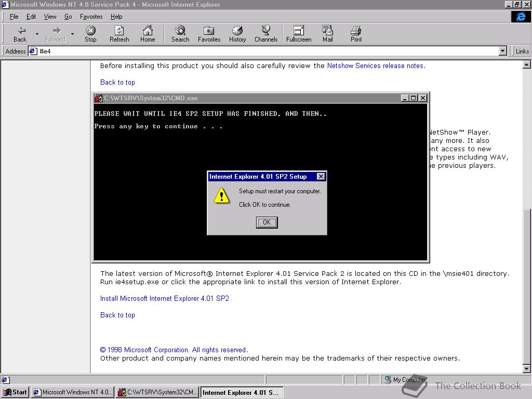Open the Windows Start menu

click(15, 392)
